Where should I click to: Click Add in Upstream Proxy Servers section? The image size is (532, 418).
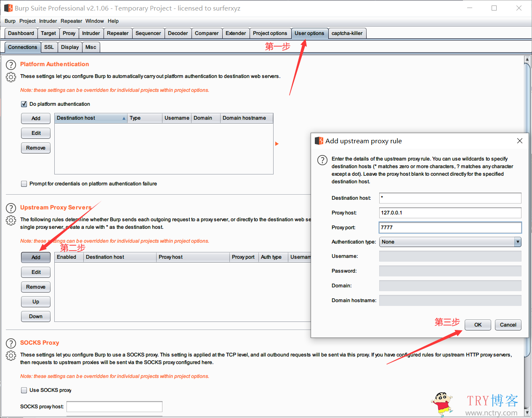click(x=36, y=257)
